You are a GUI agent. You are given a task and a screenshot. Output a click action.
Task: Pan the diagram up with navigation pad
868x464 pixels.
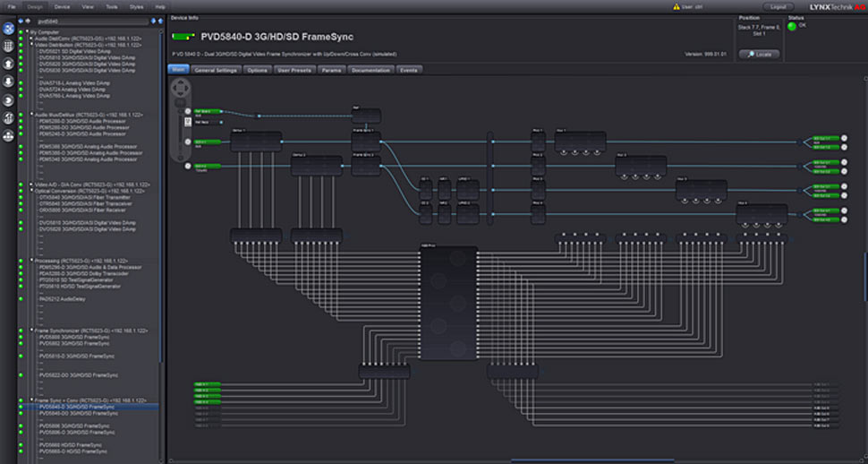pyautogui.click(x=181, y=82)
